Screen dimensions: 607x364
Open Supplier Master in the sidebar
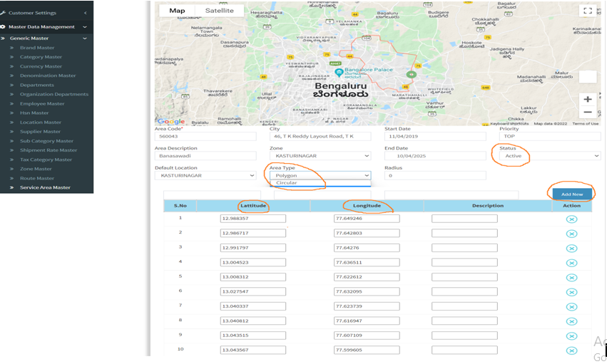pos(40,131)
